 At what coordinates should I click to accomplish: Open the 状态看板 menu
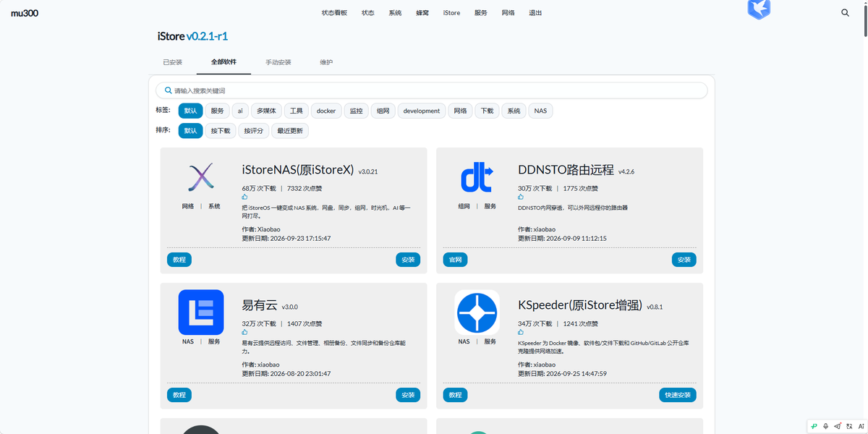334,13
